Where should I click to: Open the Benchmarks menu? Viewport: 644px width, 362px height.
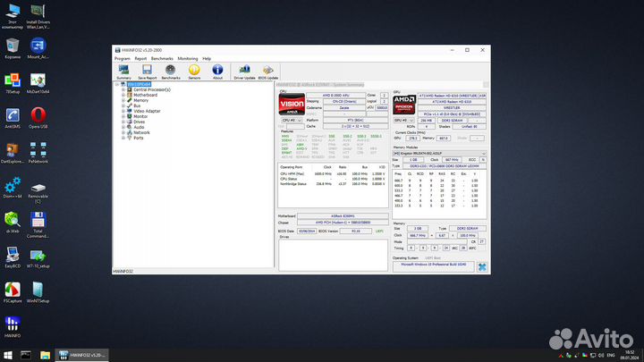(162, 59)
